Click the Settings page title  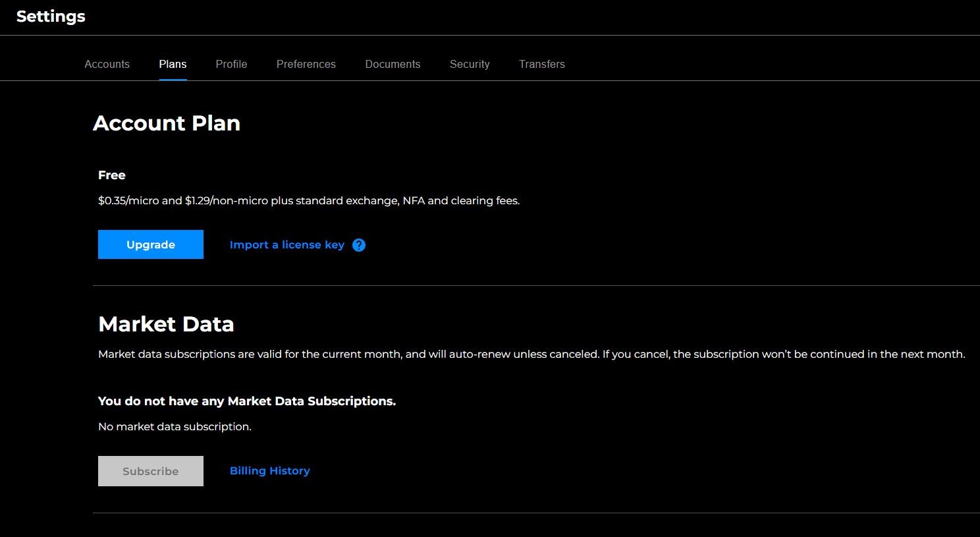click(x=51, y=16)
